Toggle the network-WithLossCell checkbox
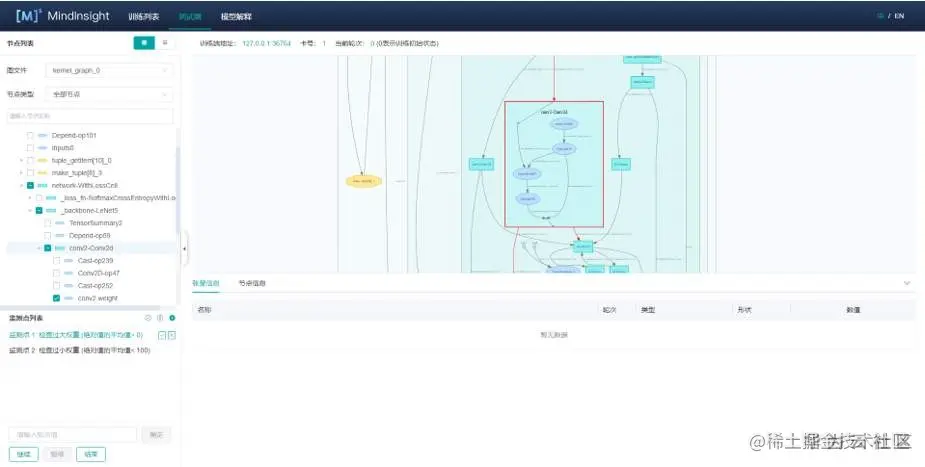 click(30, 186)
